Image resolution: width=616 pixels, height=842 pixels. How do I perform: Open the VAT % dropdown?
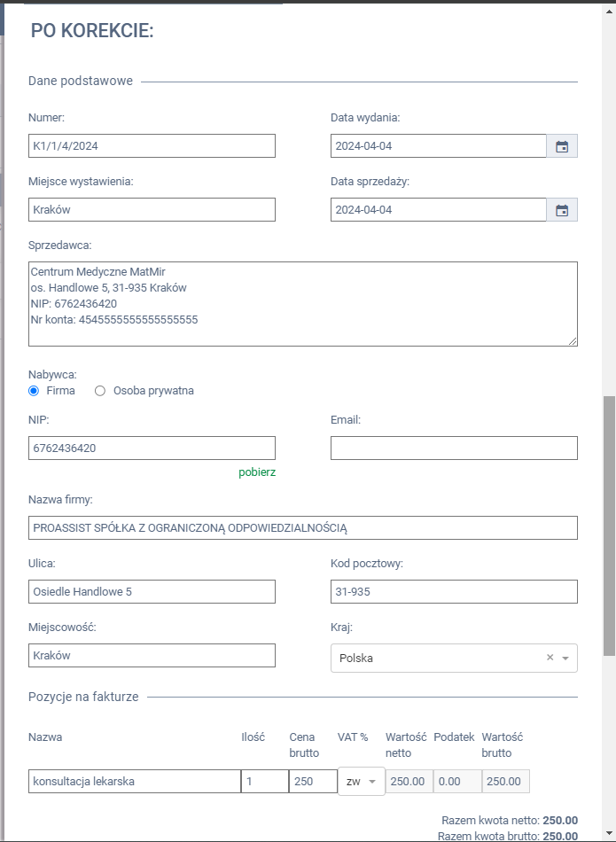pos(362,782)
